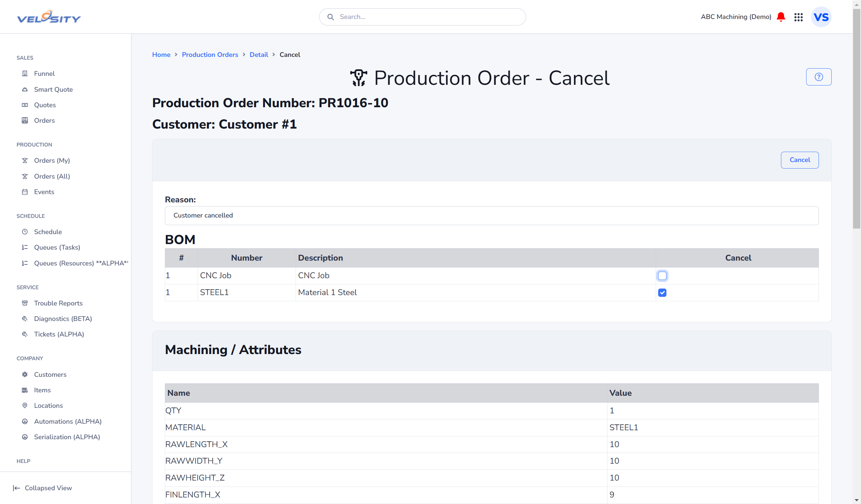
Task: Click the Trouble Reports wrench icon
Action: 24,302
